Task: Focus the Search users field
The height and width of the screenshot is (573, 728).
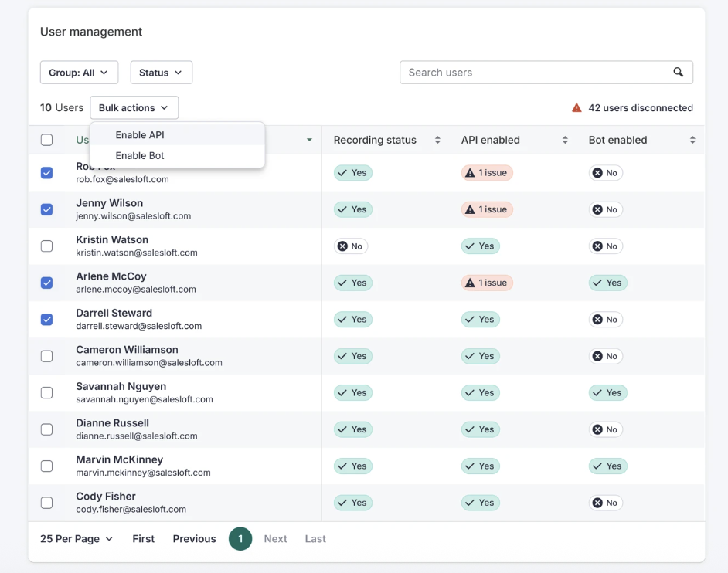Action: 546,73
